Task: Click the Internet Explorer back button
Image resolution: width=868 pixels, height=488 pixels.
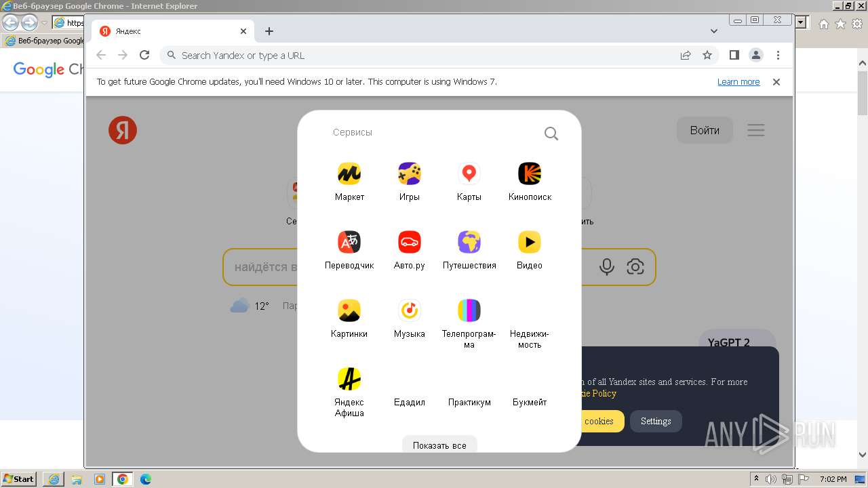Action: click(x=10, y=22)
